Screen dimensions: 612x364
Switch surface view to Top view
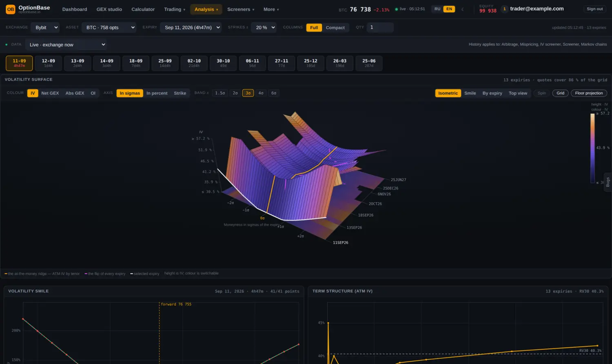(x=518, y=93)
